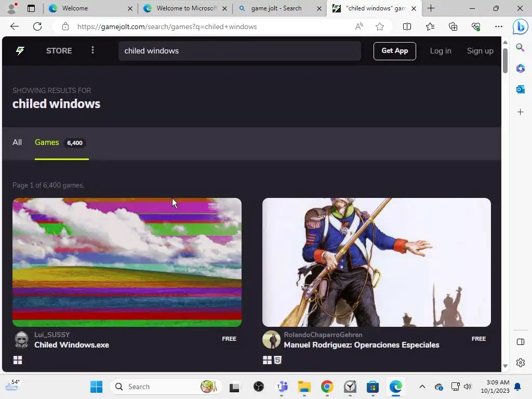This screenshot has height=399, width=532.
Task: Open Microsoft Teams from taskbar
Action: 282,387
